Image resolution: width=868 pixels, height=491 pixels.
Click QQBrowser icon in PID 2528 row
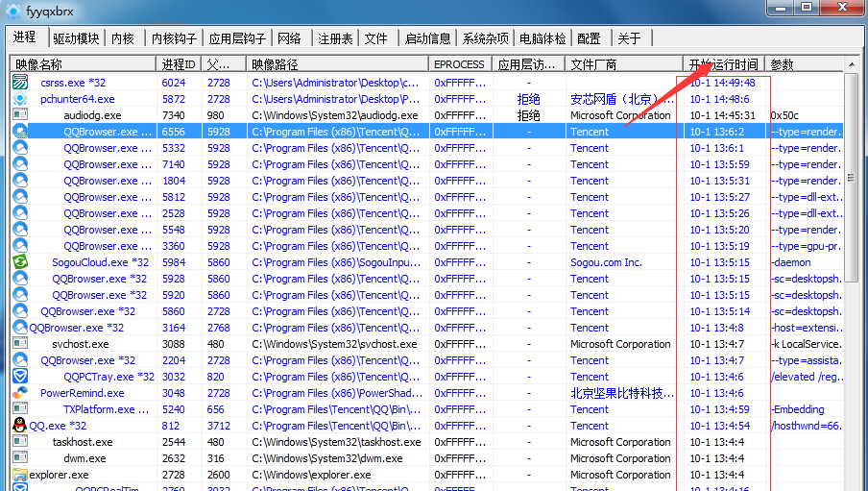[x=20, y=212]
